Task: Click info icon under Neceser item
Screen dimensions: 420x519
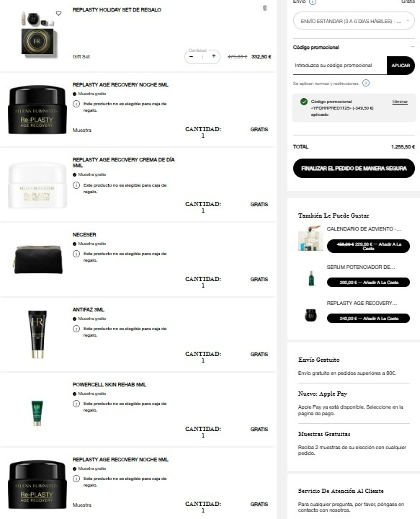Action: (76, 254)
